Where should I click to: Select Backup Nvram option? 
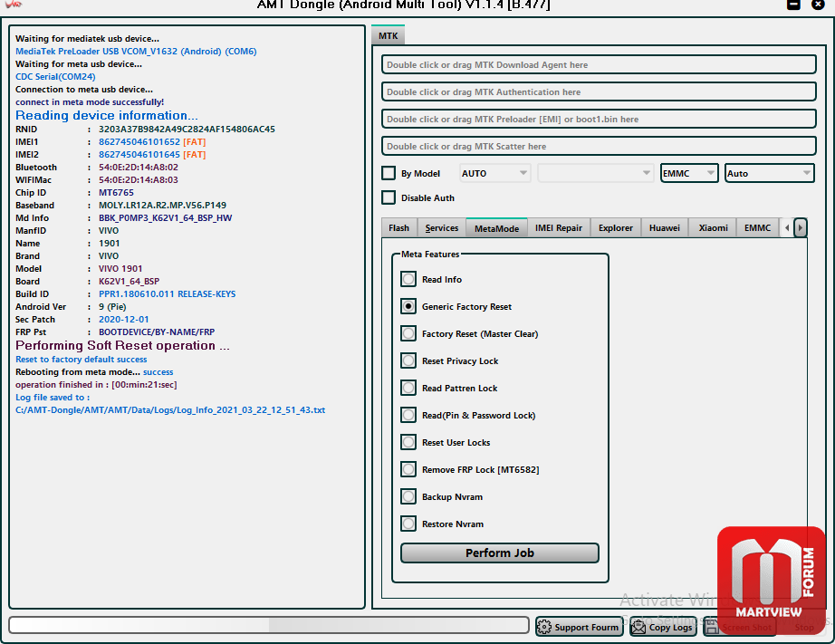pos(408,496)
